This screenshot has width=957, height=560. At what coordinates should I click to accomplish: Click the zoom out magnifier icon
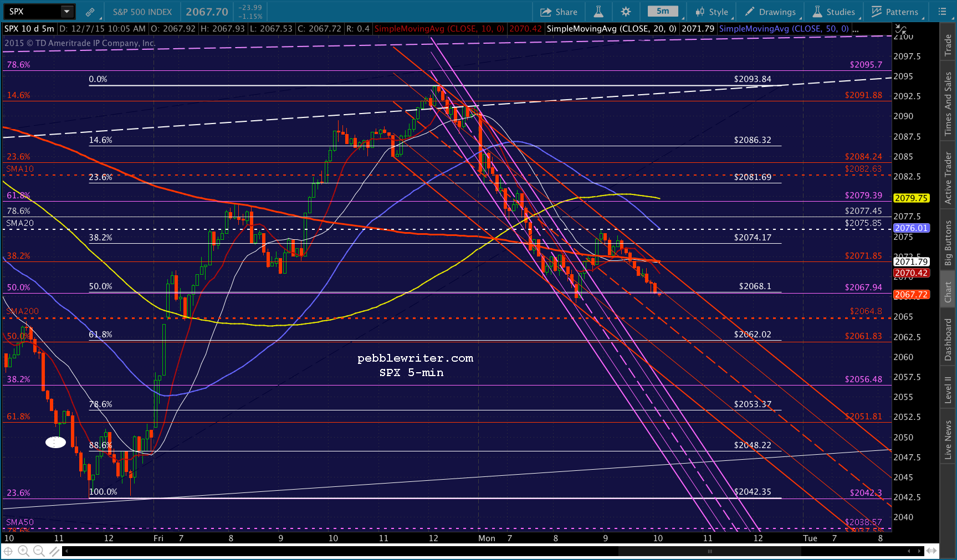pyautogui.click(x=39, y=551)
